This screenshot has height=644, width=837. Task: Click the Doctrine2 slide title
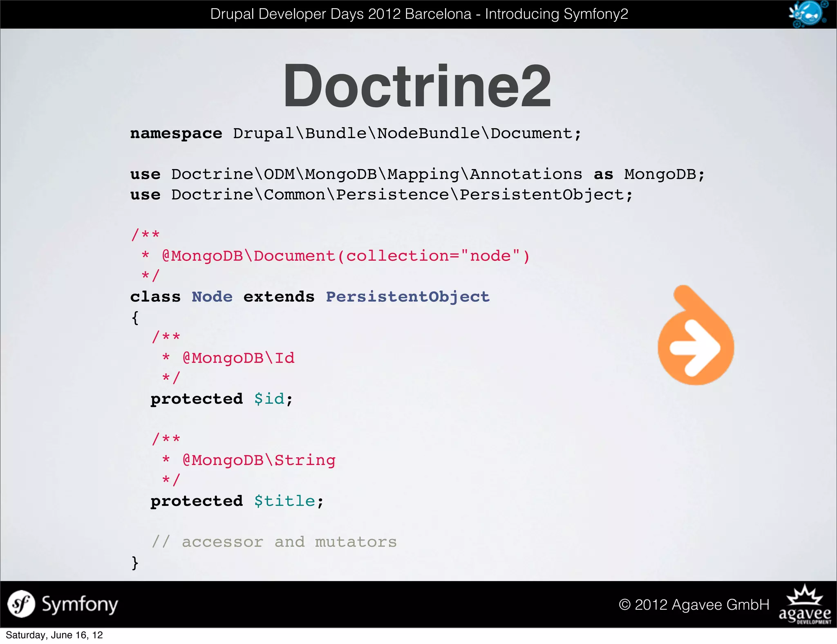click(x=417, y=86)
